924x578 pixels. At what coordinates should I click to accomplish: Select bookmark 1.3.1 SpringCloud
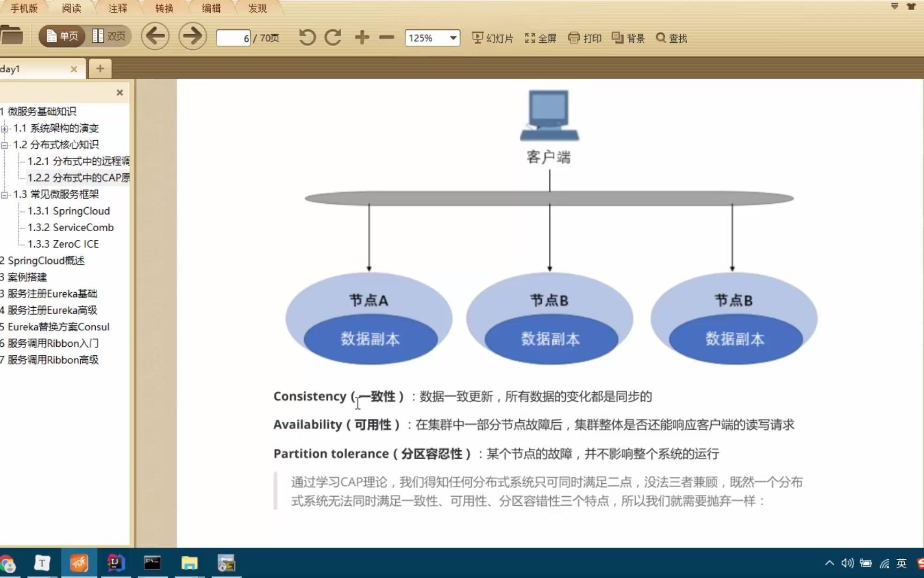click(69, 211)
